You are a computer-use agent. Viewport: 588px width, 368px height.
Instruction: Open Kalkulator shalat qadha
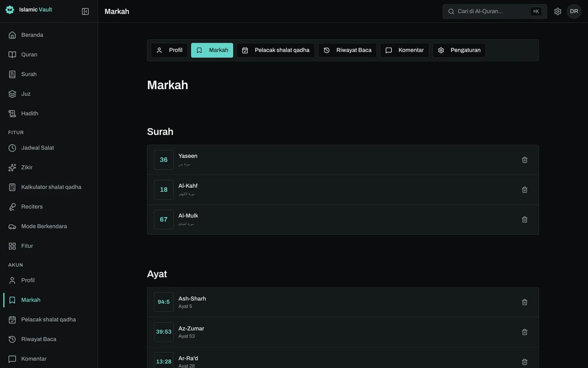point(49,187)
